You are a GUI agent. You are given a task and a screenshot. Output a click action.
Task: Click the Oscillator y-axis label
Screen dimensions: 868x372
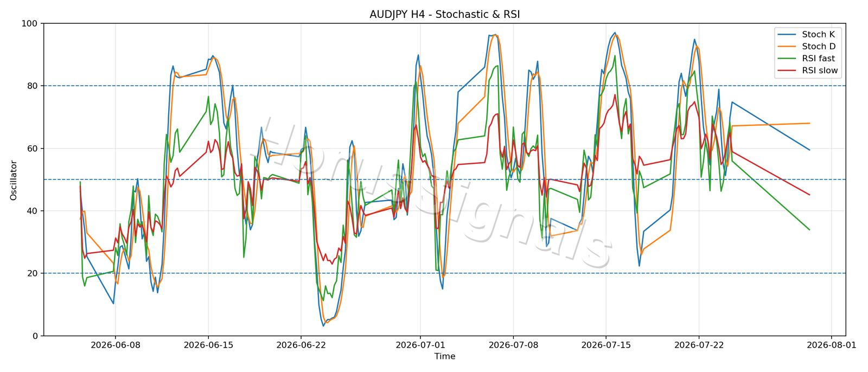point(14,180)
